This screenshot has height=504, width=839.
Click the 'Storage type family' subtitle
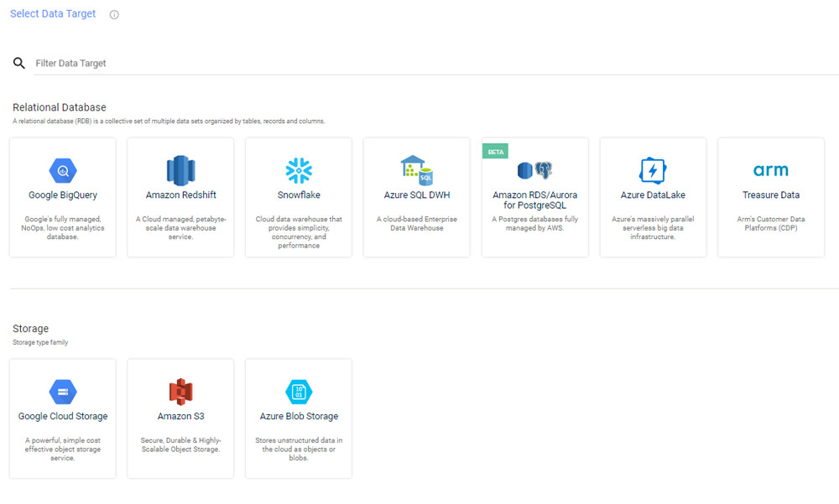click(x=40, y=342)
